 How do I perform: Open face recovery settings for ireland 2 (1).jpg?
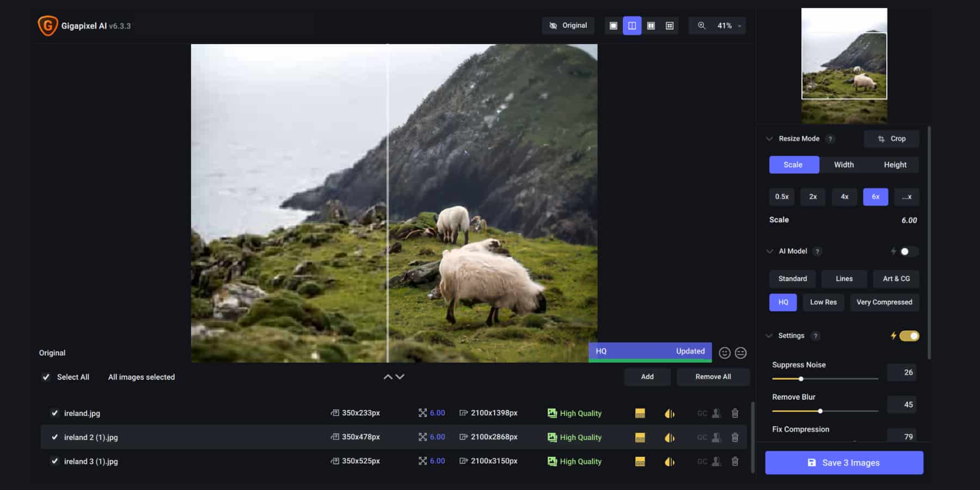point(716,437)
